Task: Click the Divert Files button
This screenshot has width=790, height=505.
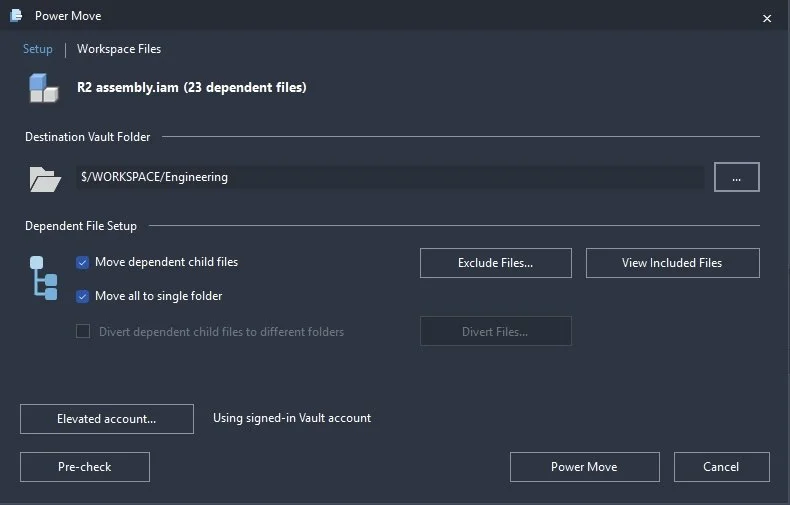Action: (496, 331)
